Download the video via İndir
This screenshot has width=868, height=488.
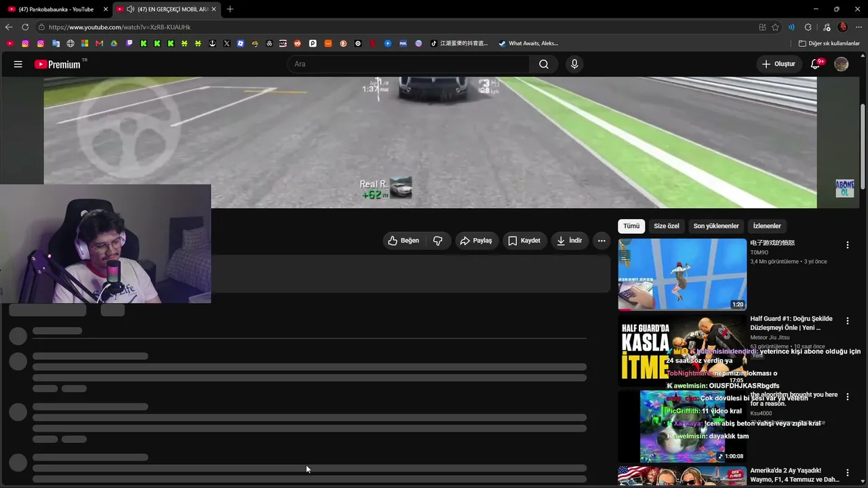(570, 241)
